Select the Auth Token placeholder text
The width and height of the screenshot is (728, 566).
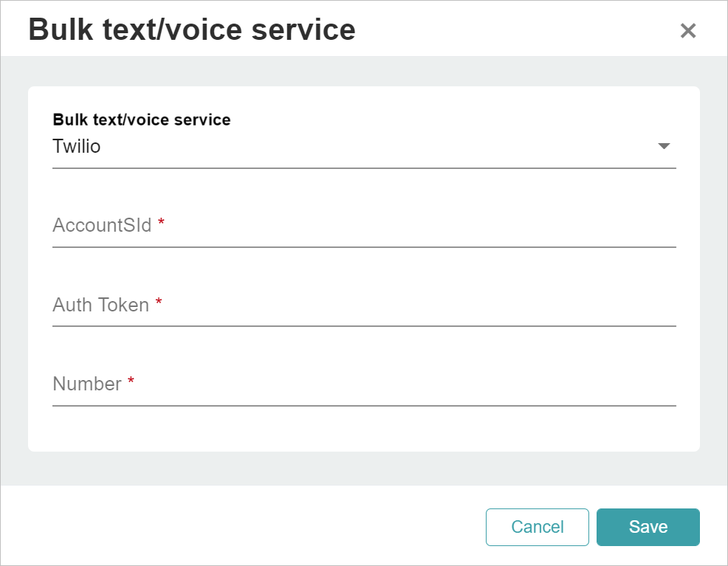(100, 306)
